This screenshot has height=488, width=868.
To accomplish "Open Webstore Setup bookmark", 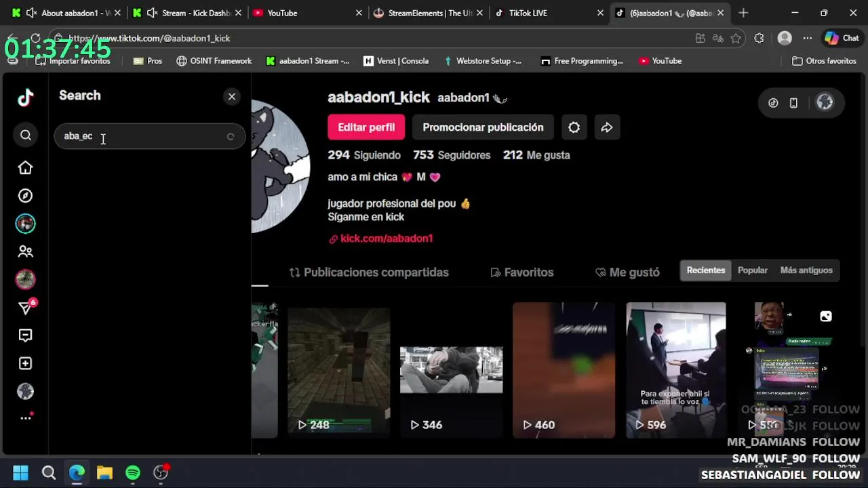I will click(482, 61).
